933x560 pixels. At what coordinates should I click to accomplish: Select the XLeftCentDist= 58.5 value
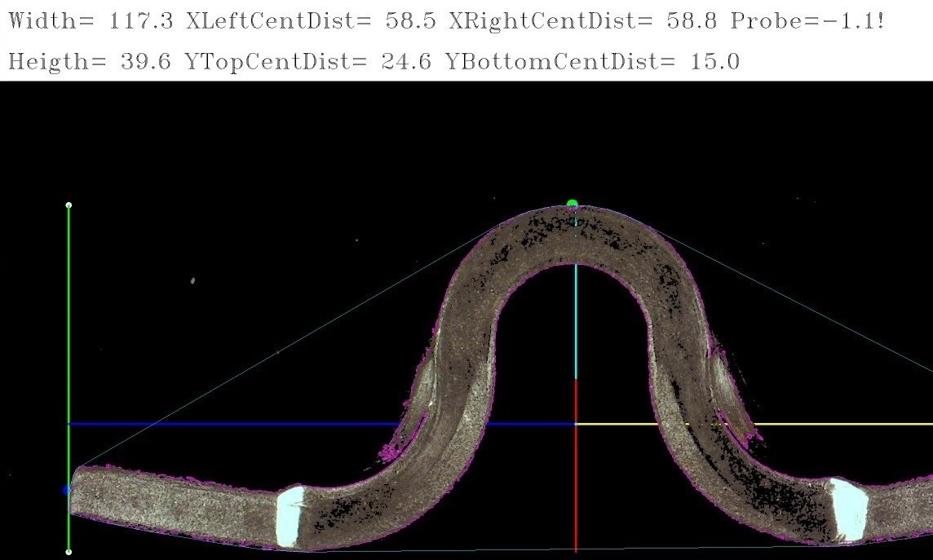pyautogui.click(x=311, y=21)
